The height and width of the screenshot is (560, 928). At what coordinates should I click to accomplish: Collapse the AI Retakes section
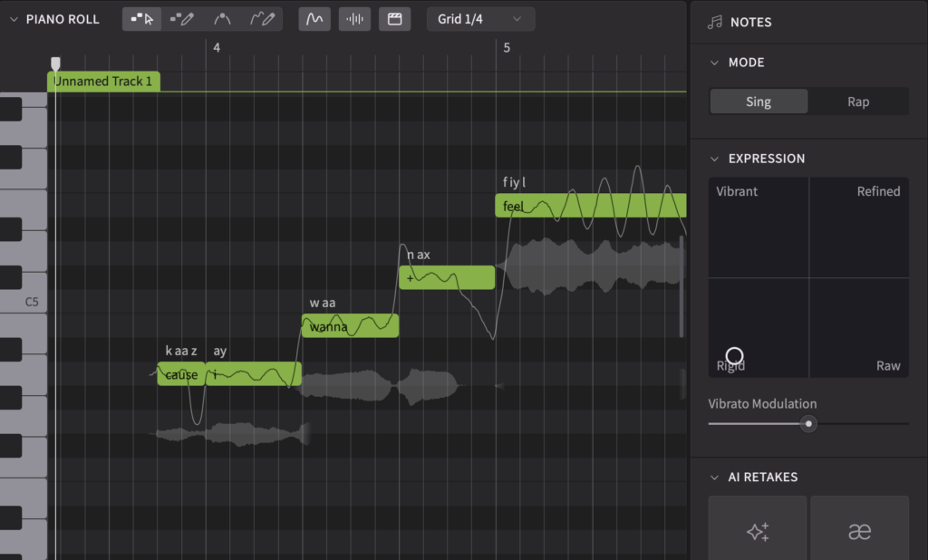714,478
